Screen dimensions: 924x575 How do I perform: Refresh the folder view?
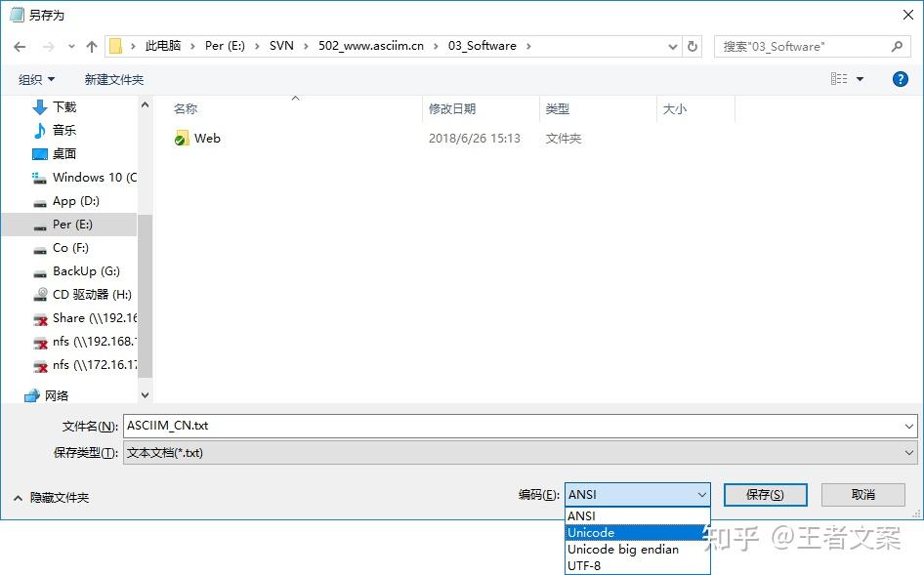point(693,46)
